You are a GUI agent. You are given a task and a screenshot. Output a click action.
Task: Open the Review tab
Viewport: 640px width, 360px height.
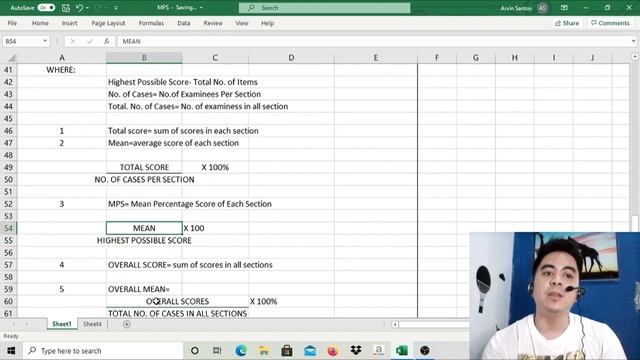coord(213,23)
